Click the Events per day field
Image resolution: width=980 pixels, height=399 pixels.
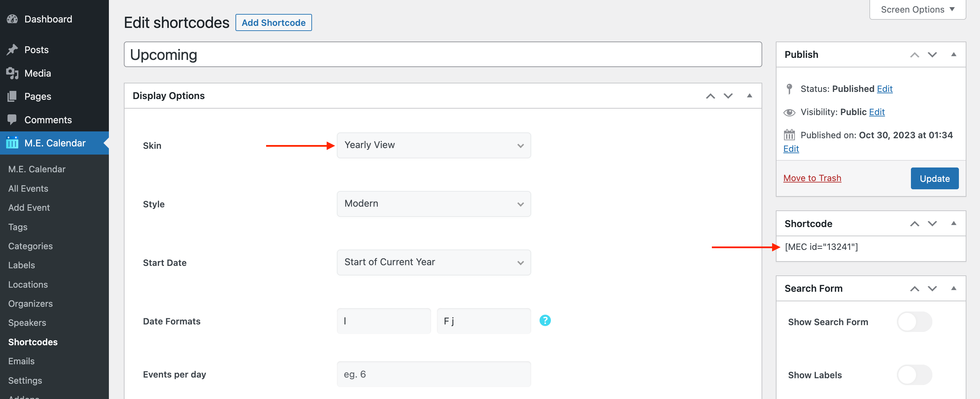[x=433, y=374]
